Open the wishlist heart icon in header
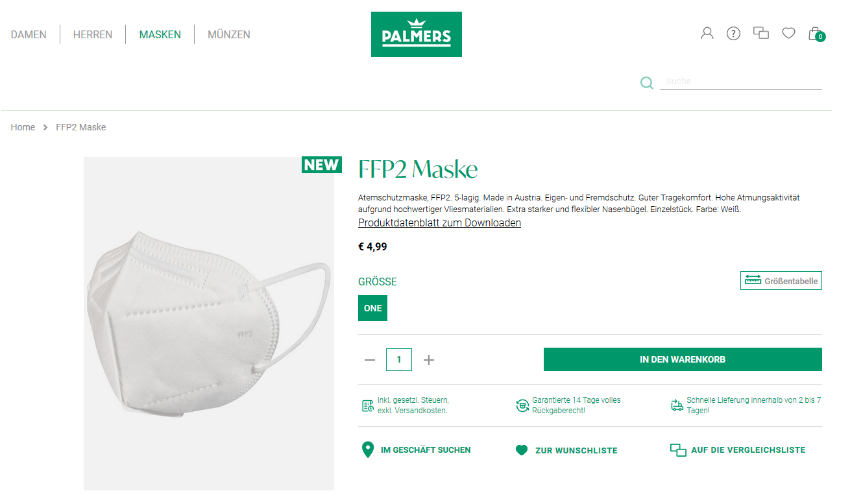Screen dimensions: 850x504 [788, 33]
